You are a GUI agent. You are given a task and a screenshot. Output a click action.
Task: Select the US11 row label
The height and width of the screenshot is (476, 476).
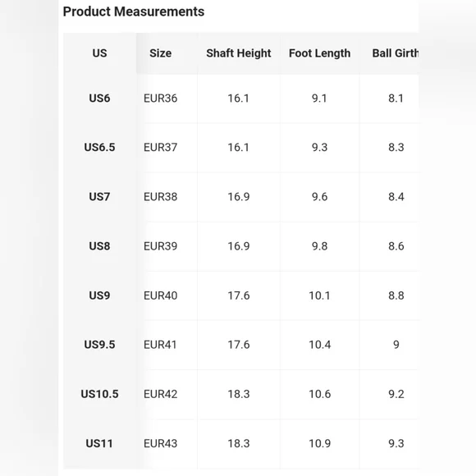pyautogui.click(x=99, y=443)
